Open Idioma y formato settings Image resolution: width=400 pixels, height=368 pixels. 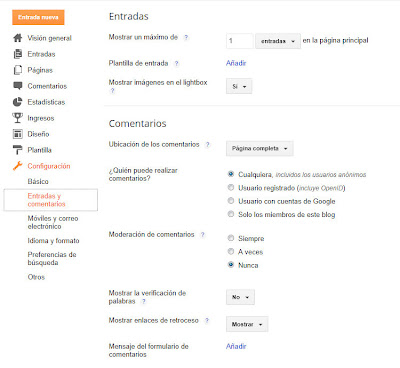pos(53,241)
